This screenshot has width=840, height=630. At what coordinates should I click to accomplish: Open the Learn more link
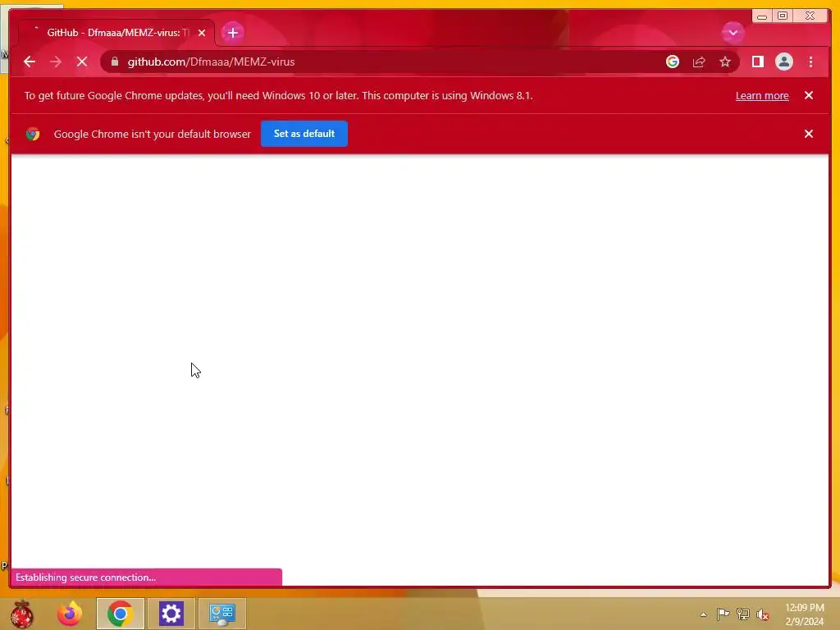762,95
